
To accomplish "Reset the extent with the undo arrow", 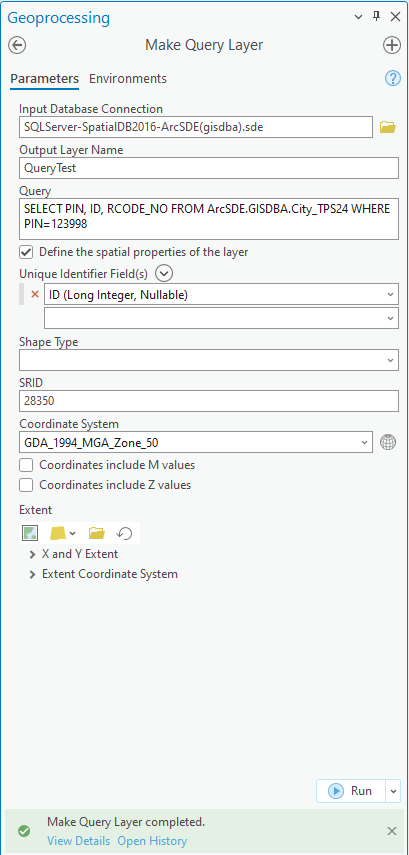I will click(x=125, y=533).
